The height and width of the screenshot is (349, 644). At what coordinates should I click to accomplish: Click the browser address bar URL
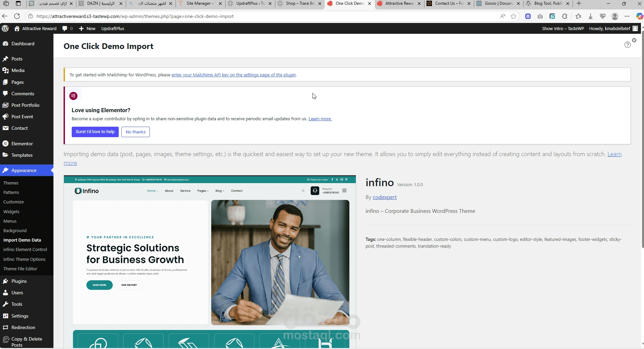pos(135,16)
